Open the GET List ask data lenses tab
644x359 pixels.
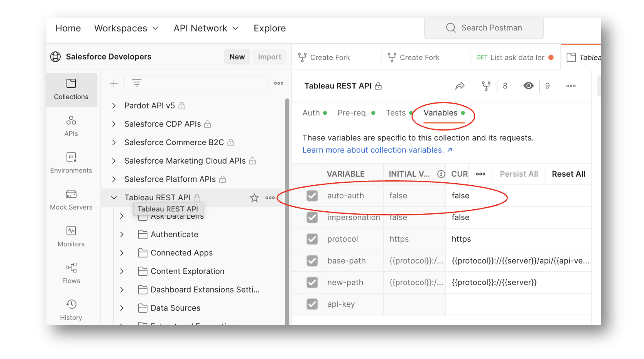[x=515, y=58]
